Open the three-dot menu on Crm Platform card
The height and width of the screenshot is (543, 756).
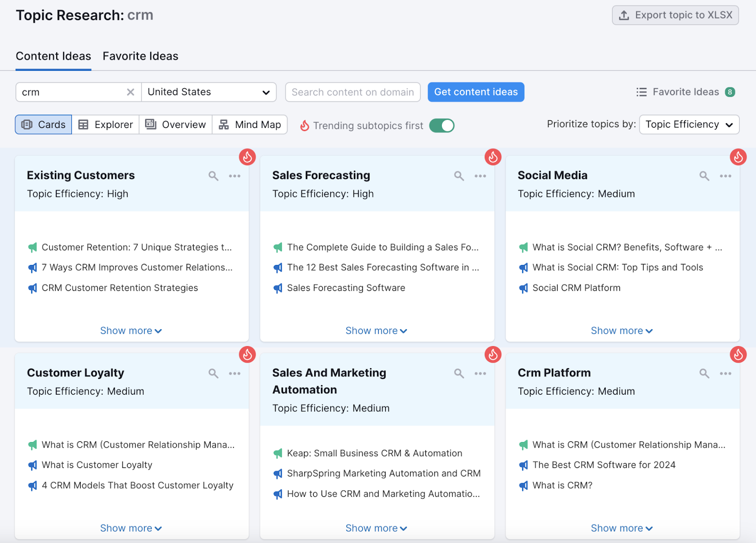[x=726, y=373]
